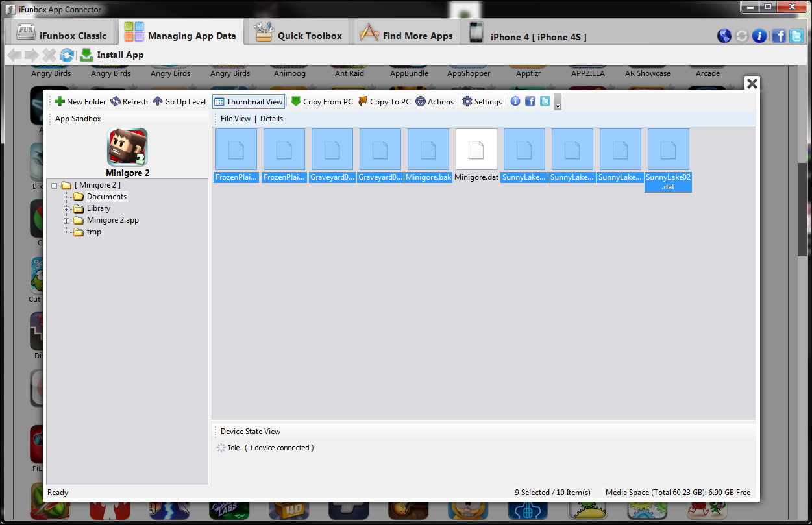Image resolution: width=812 pixels, height=525 pixels.
Task: Click the blue reload icon next to Install App
Action: pos(67,55)
